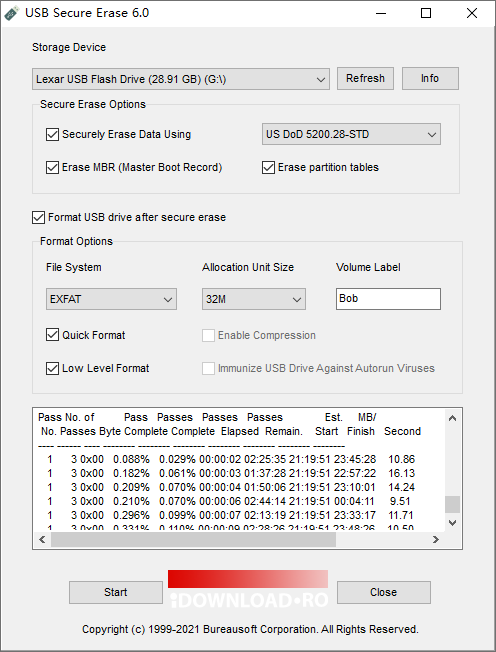Expand the 32M allocation unit size dropdown

click(254, 299)
